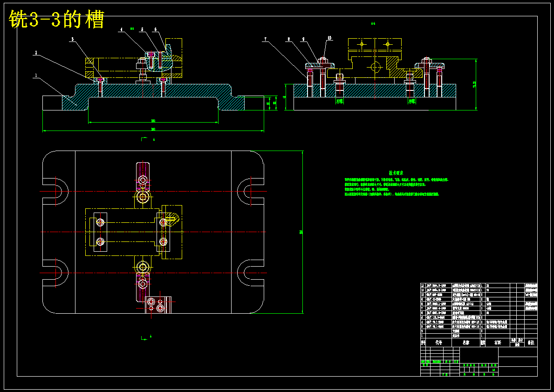Select part balloon number 2
This screenshot has width=554, height=392.
tap(36, 53)
